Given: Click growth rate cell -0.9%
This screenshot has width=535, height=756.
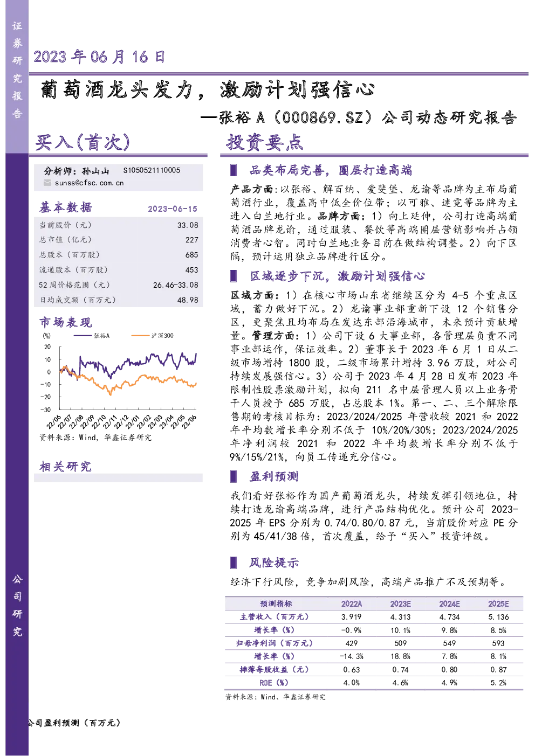Looking at the screenshot, I should pyautogui.click(x=352, y=630).
